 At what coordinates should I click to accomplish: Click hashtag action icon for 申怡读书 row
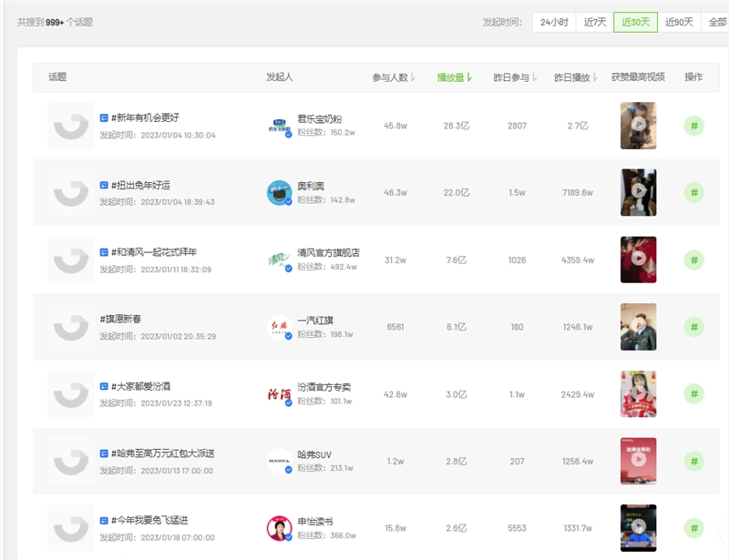[693, 528]
